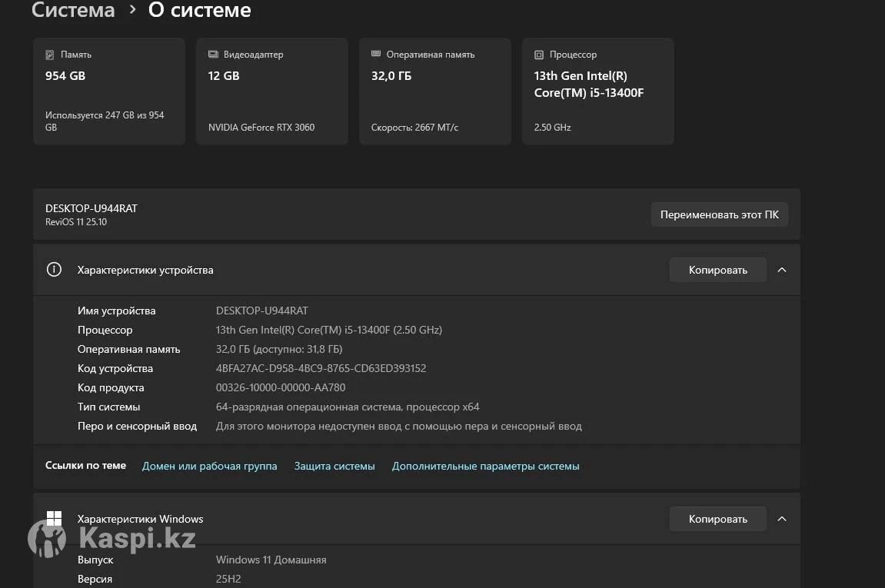Screen dimensions: 885x588
Task: Copy device specs with Копировать button
Action: point(717,270)
